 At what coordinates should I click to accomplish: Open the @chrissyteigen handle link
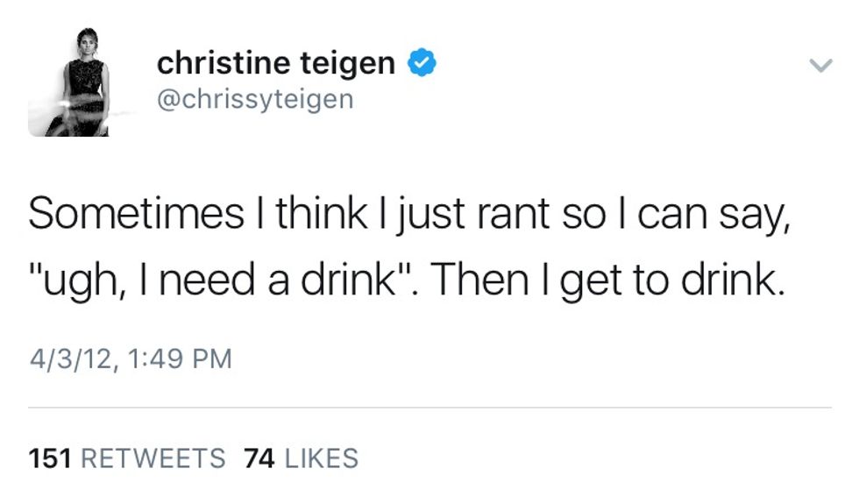254,99
